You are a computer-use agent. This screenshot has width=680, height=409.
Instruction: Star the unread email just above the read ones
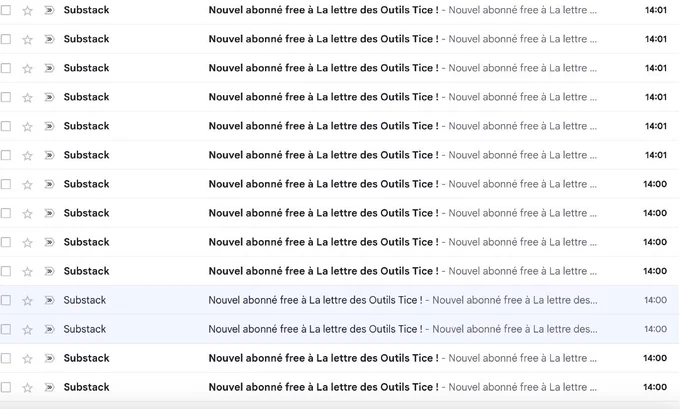[x=27, y=272]
